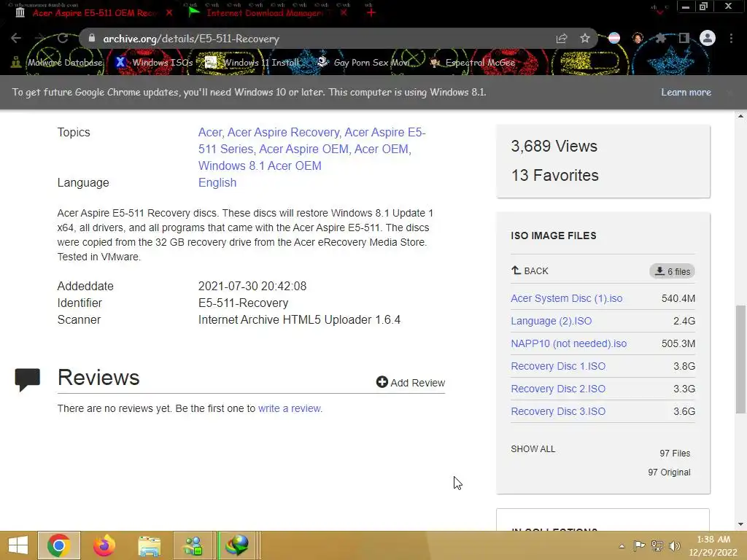Launch Firefox from the taskbar
Screen dimensions: 747x560
[x=104, y=545]
